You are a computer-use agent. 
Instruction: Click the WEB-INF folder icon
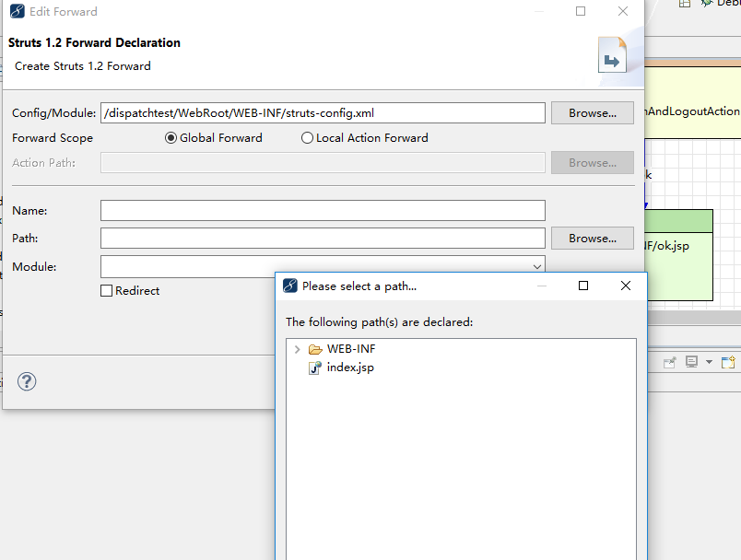[315, 349]
